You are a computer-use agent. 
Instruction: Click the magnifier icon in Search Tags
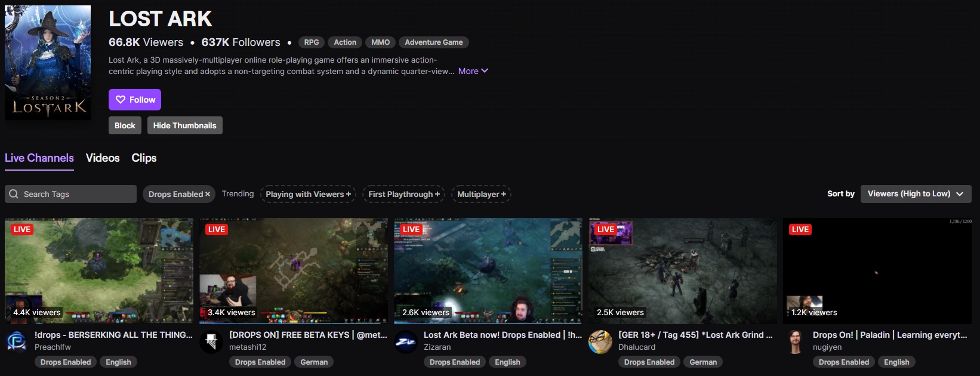(14, 194)
